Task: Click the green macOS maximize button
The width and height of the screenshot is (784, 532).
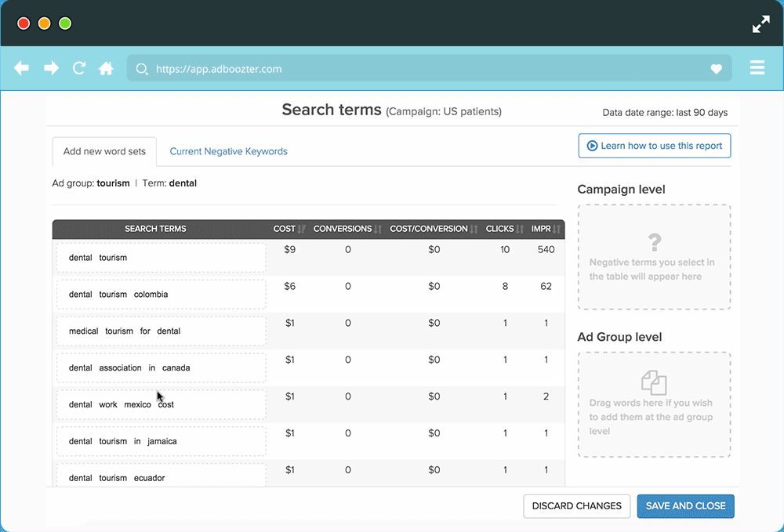Action: coord(65,24)
